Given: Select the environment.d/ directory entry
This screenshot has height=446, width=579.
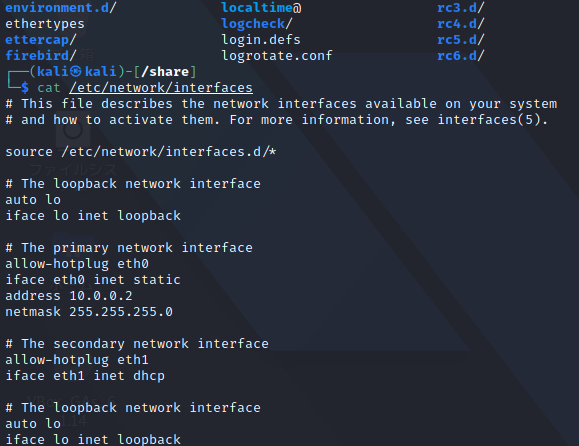Looking at the screenshot, I should tap(61, 7).
